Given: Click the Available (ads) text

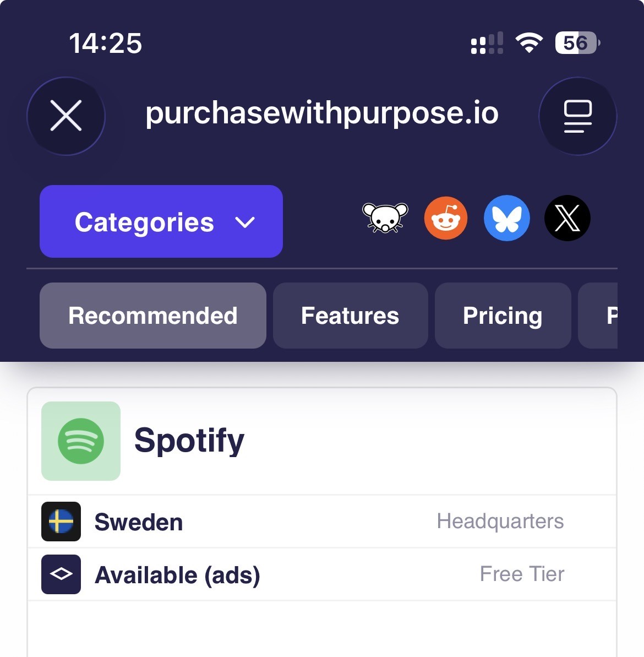Looking at the screenshot, I should tap(177, 575).
